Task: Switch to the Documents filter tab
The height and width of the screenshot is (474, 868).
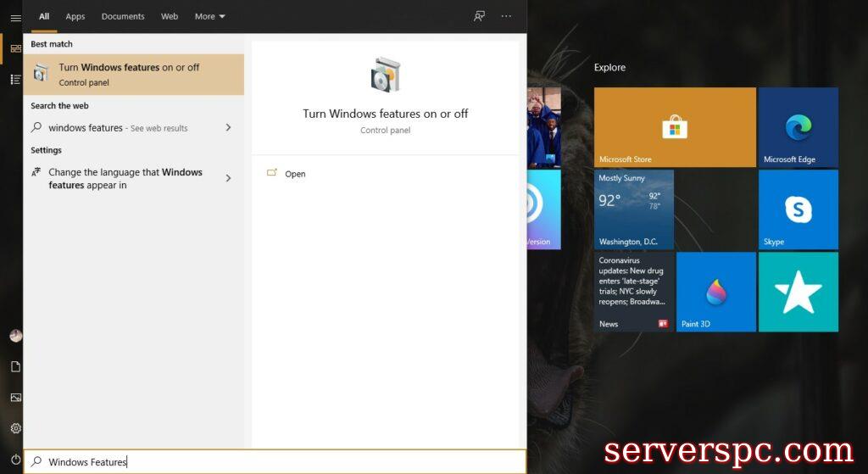Action: tap(123, 16)
